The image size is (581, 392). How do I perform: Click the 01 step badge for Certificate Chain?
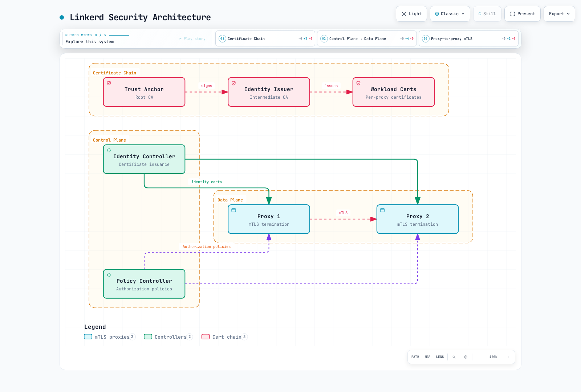click(222, 38)
